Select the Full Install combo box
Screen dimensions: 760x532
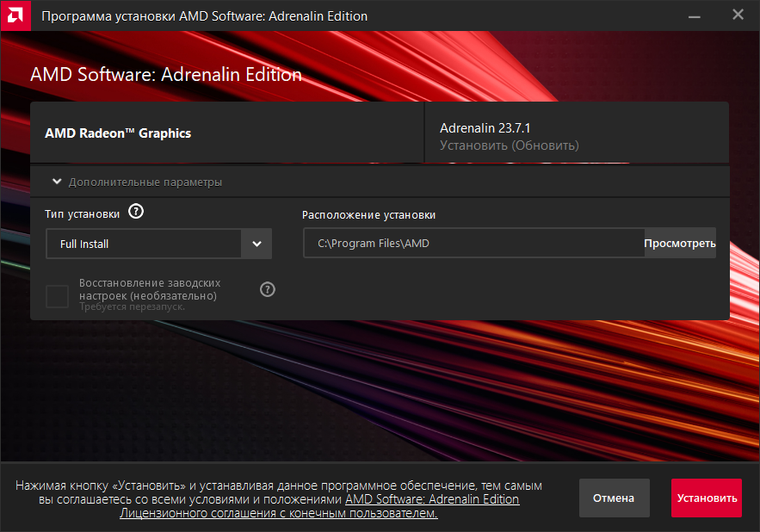158,244
